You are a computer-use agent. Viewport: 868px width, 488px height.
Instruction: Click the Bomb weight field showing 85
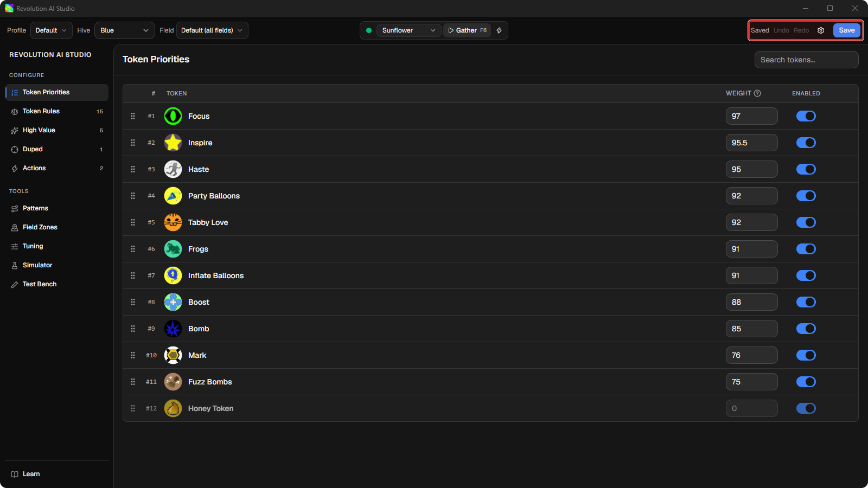(751, 329)
